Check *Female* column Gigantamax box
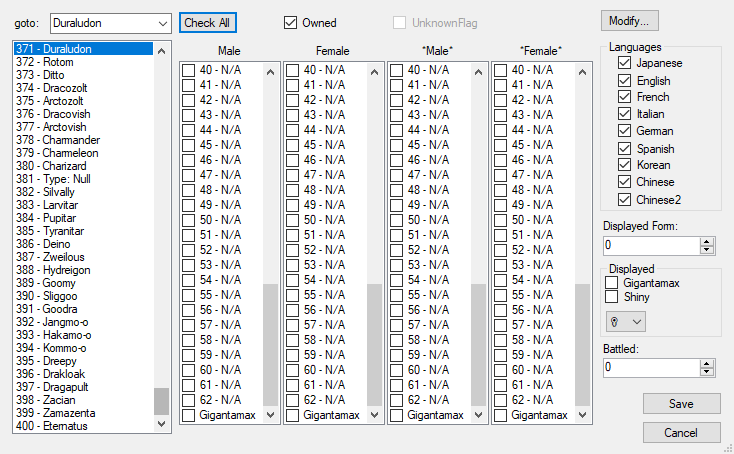The height and width of the screenshot is (454, 734). [500, 415]
